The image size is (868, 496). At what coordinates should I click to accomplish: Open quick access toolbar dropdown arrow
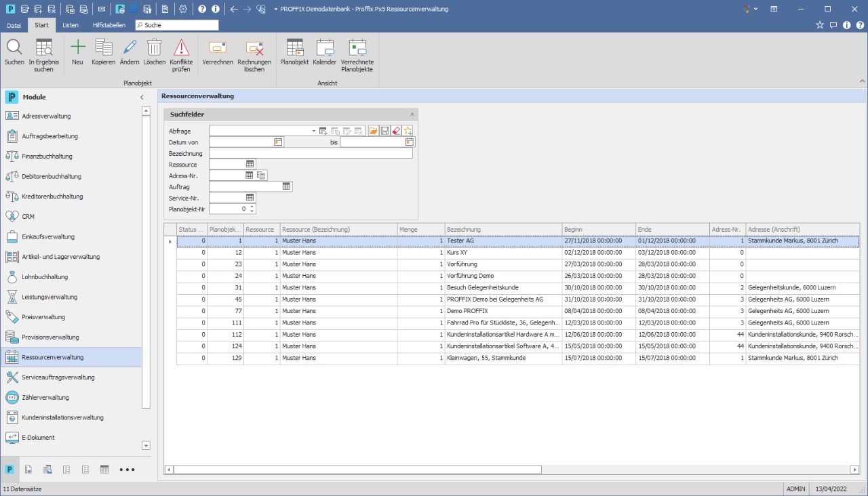[x=275, y=9]
